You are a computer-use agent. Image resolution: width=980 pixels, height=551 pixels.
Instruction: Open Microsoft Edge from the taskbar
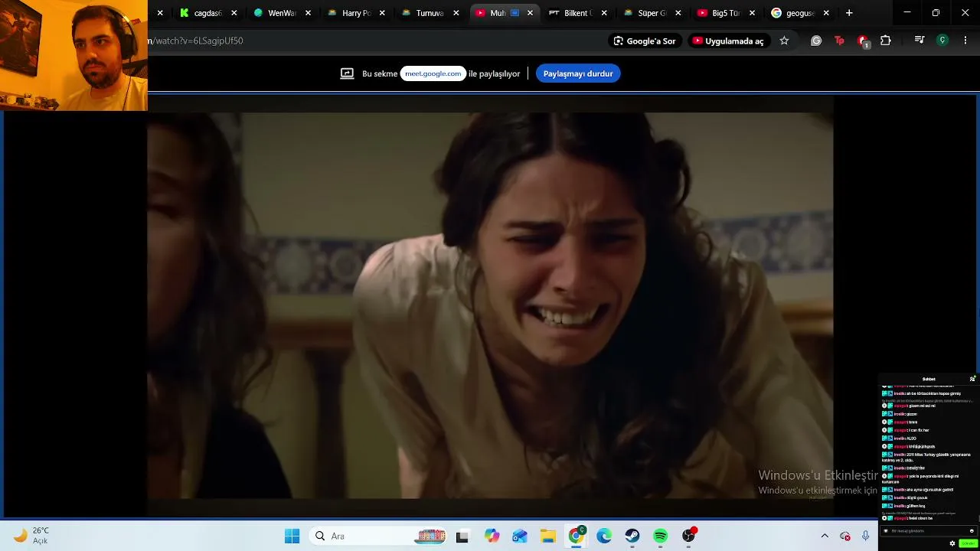pyautogui.click(x=604, y=536)
